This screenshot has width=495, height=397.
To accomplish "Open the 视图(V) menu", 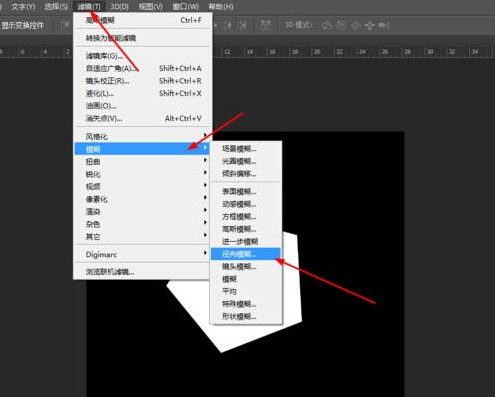I will pyautogui.click(x=150, y=7).
